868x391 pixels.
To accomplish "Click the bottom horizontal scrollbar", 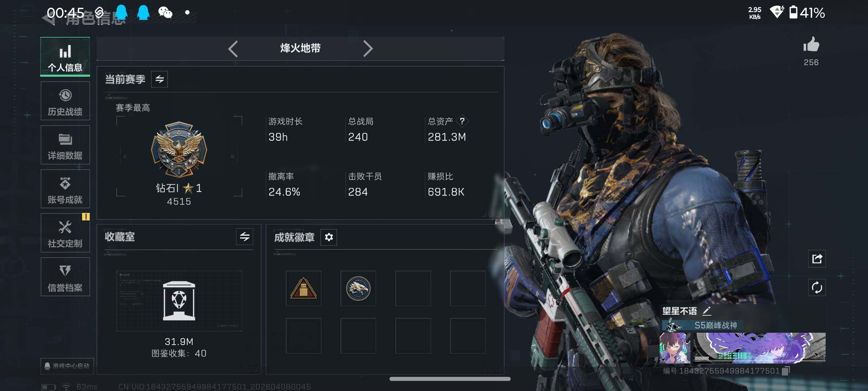I will tap(450, 379).
